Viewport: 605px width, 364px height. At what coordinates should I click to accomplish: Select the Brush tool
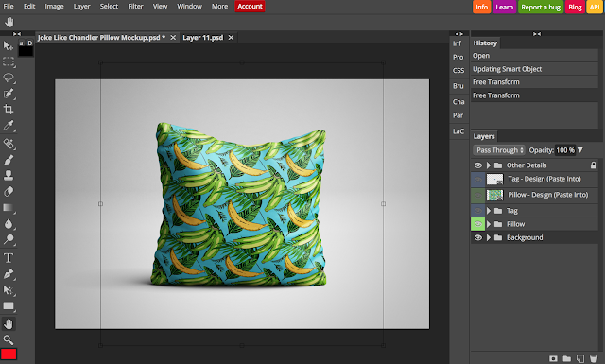[x=9, y=160]
